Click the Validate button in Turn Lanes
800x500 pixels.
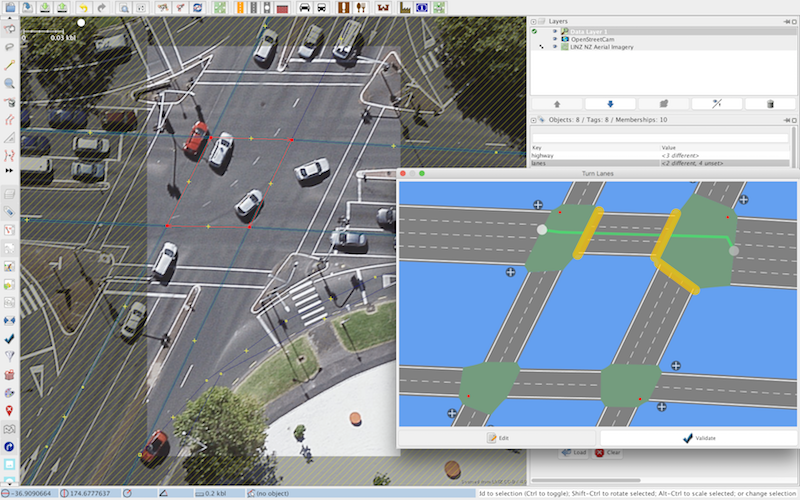[x=698, y=438]
